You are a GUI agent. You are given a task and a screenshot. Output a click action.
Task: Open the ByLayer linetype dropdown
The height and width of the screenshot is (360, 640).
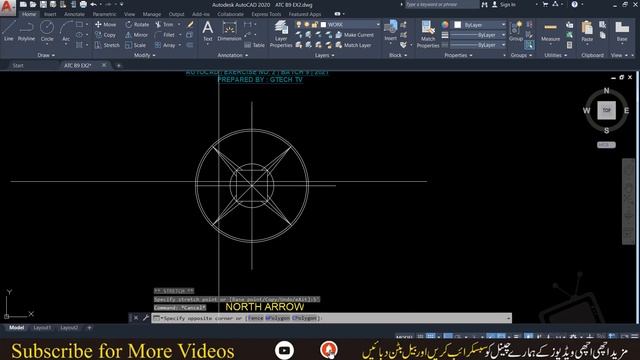click(478, 45)
